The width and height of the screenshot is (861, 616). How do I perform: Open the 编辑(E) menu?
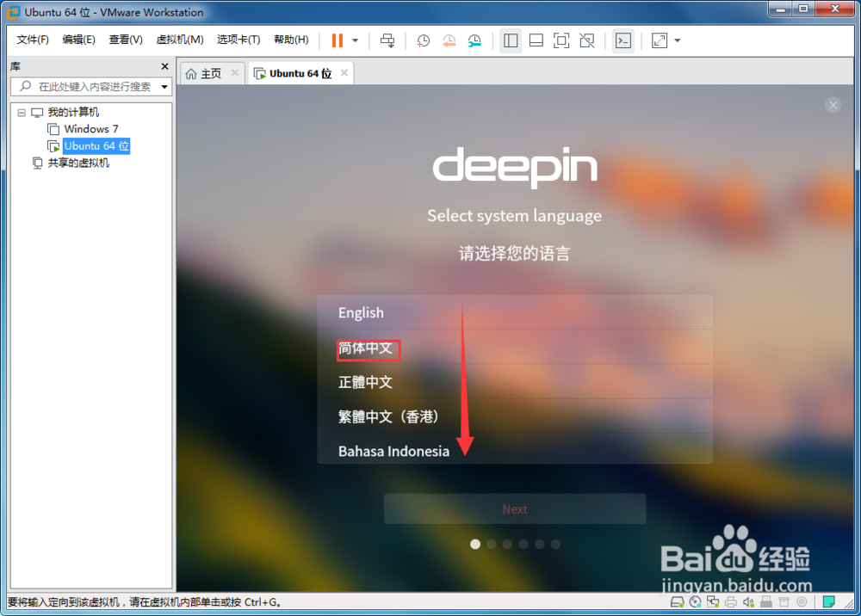click(x=78, y=40)
